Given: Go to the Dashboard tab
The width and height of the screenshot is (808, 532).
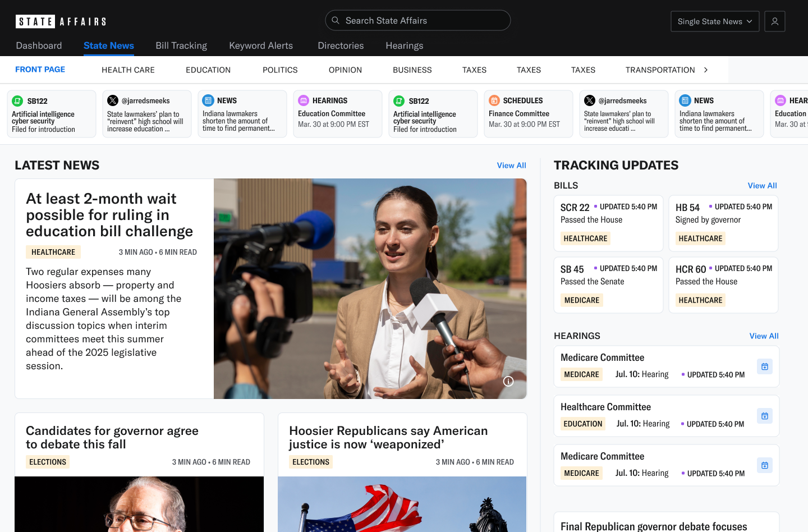Looking at the screenshot, I should [39, 45].
